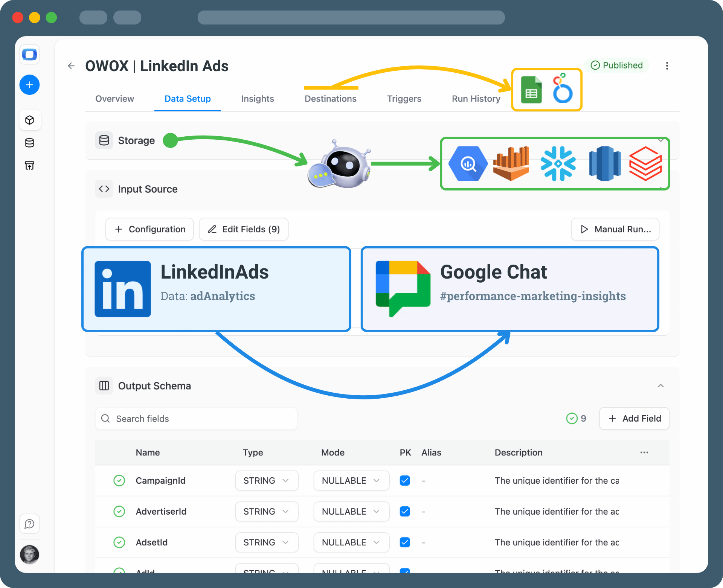Click the BigQuery storage icon
This screenshot has width=723, height=588.
(468, 164)
